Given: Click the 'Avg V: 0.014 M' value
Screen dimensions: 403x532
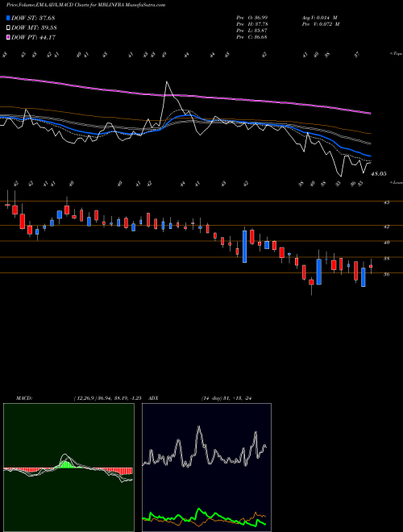Looking at the screenshot, I should tap(319, 17).
